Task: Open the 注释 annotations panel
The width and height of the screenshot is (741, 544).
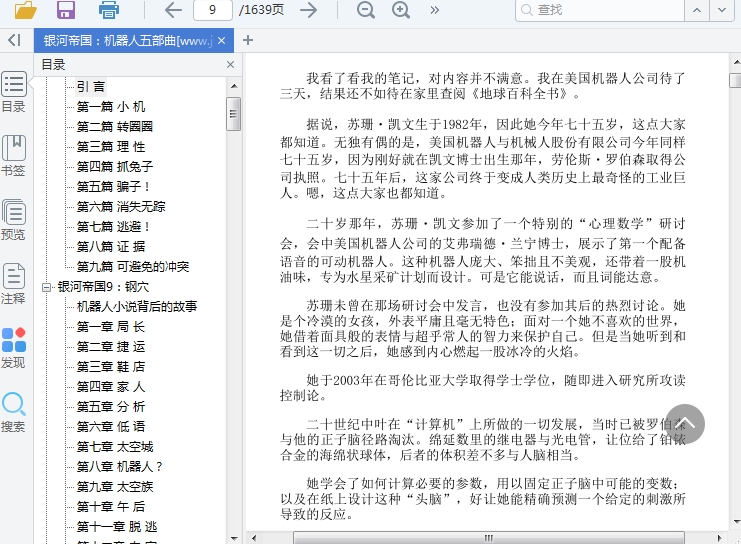Action: pyautogui.click(x=14, y=284)
